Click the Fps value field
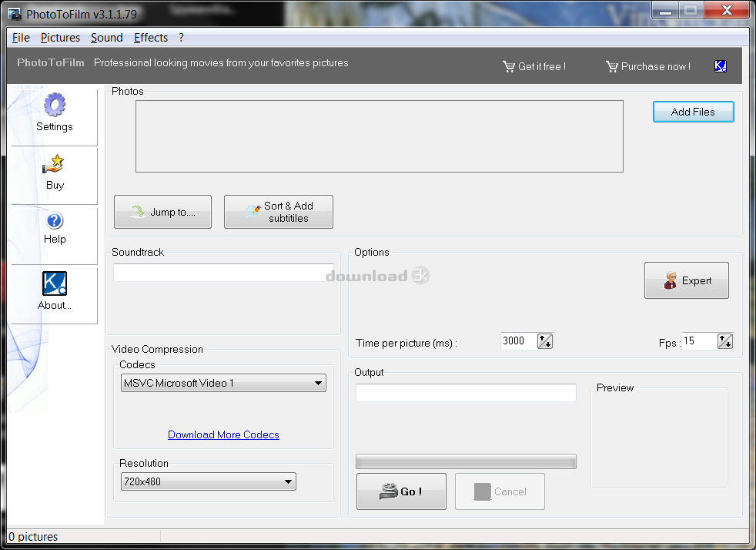This screenshot has height=550, width=756. click(699, 341)
